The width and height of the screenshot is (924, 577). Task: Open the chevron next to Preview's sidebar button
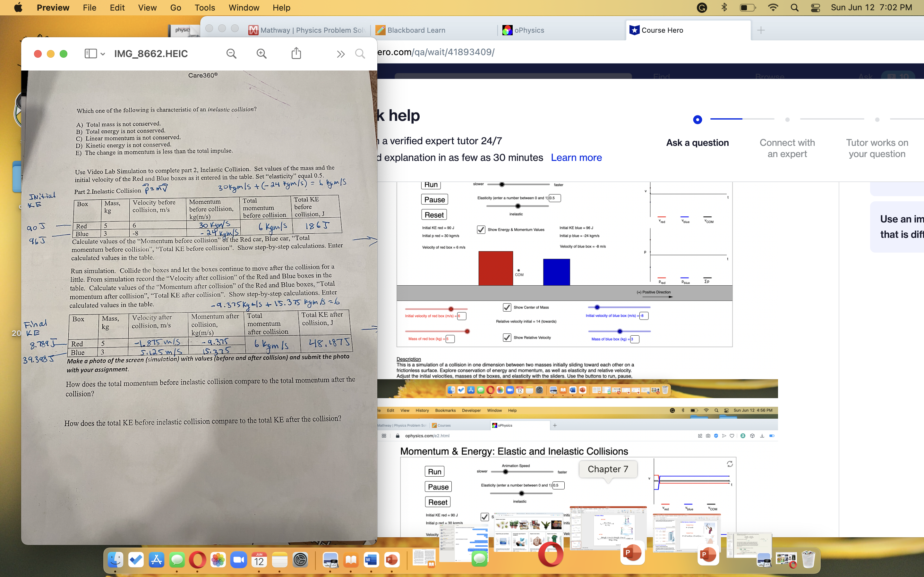pos(102,54)
